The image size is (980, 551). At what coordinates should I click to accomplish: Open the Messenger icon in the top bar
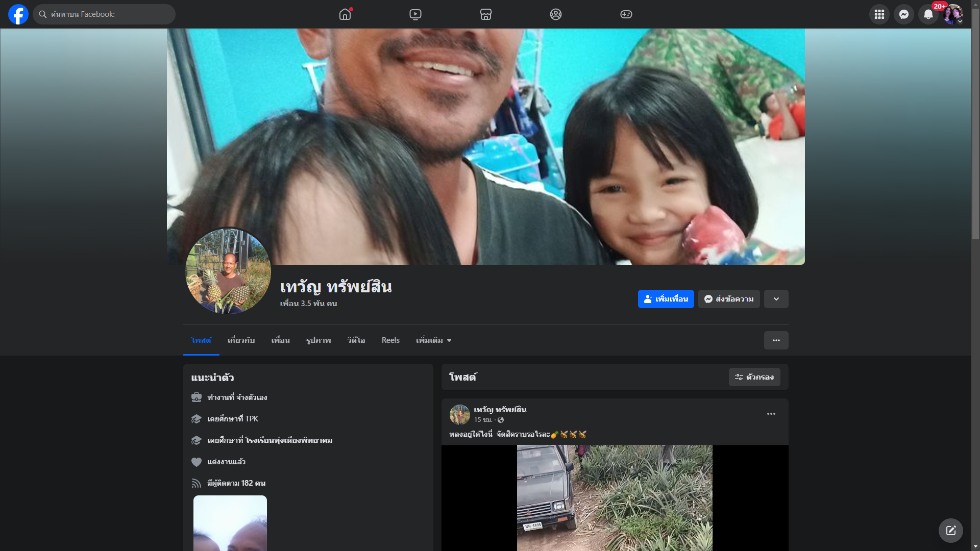click(x=904, y=14)
